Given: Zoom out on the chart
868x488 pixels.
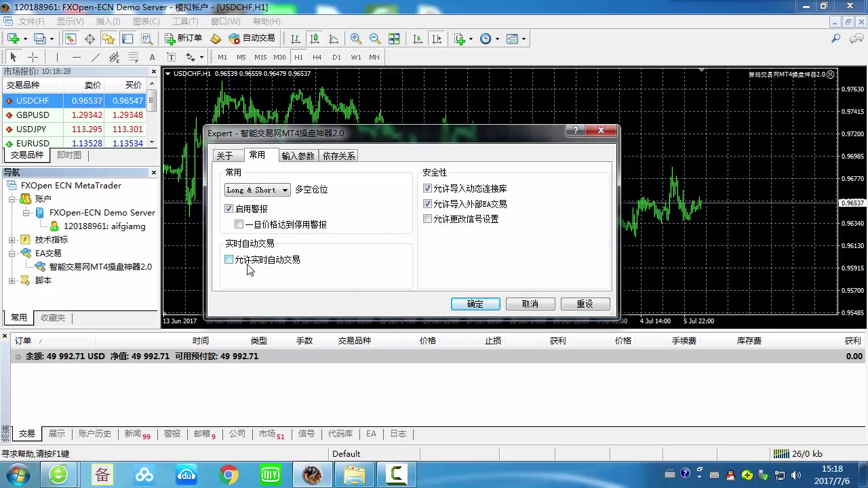Looking at the screenshot, I should coord(375,39).
